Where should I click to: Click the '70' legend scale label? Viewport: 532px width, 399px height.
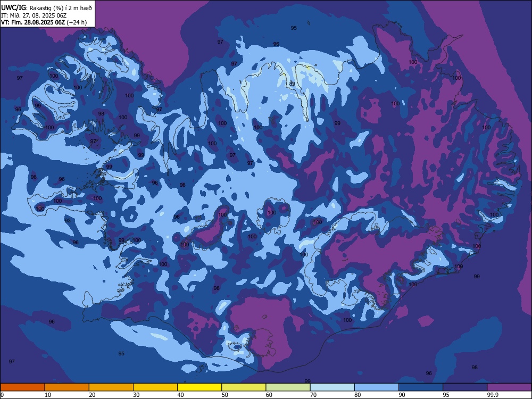click(313, 395)
